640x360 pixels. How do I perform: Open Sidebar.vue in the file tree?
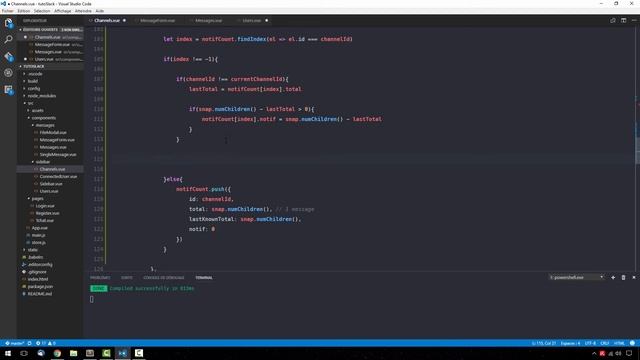point(51,184)
